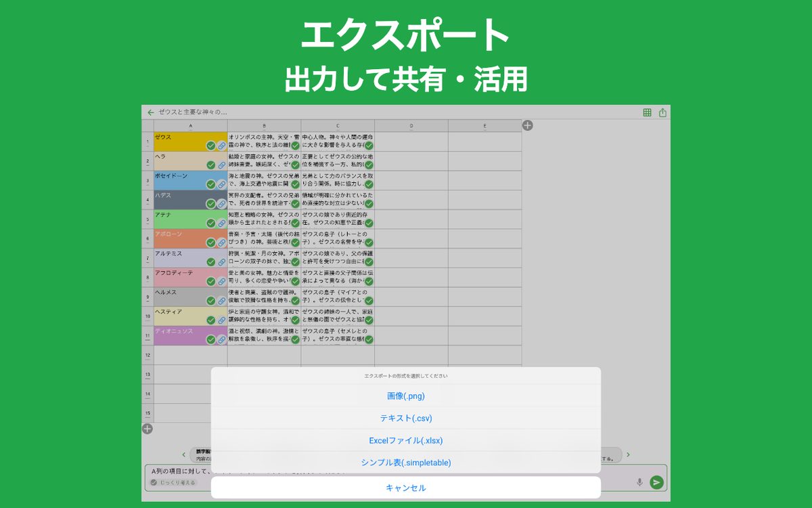The height and width of the screenshot is (508, 812).
Task: Open link icon in ハデス cell
Action: click(221, 203)
